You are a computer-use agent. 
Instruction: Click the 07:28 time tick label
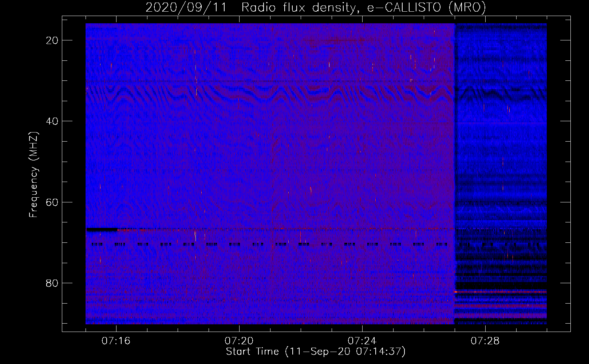[485, 341]
